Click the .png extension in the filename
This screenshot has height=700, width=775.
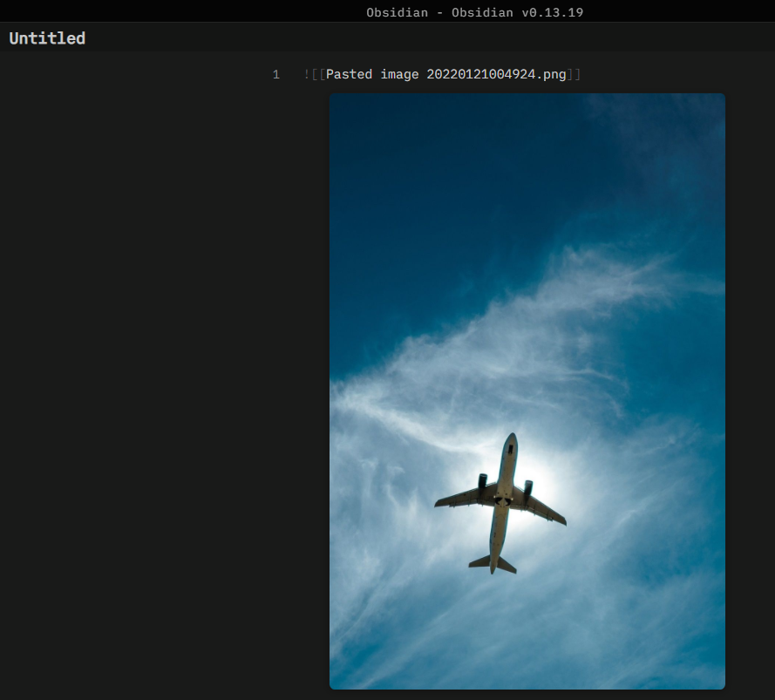(x=551, y=75)
